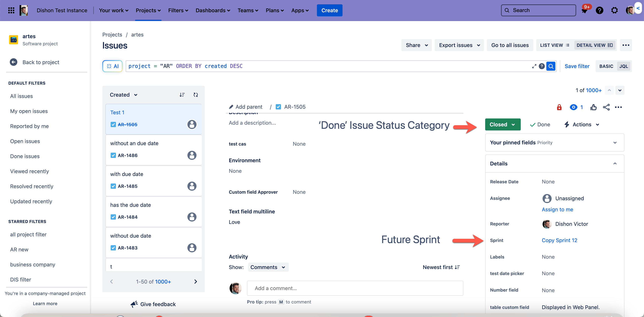
Task: Click the Assign to me link
Action: pos(557,209)
